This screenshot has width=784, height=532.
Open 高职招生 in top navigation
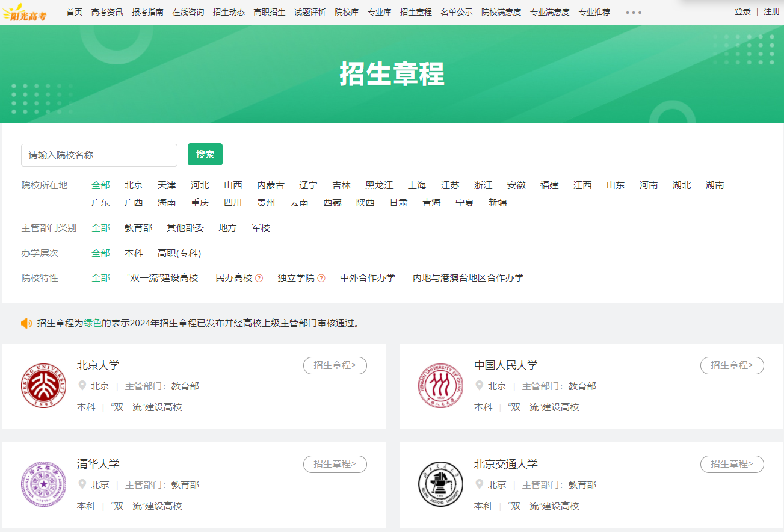(270, 12)
